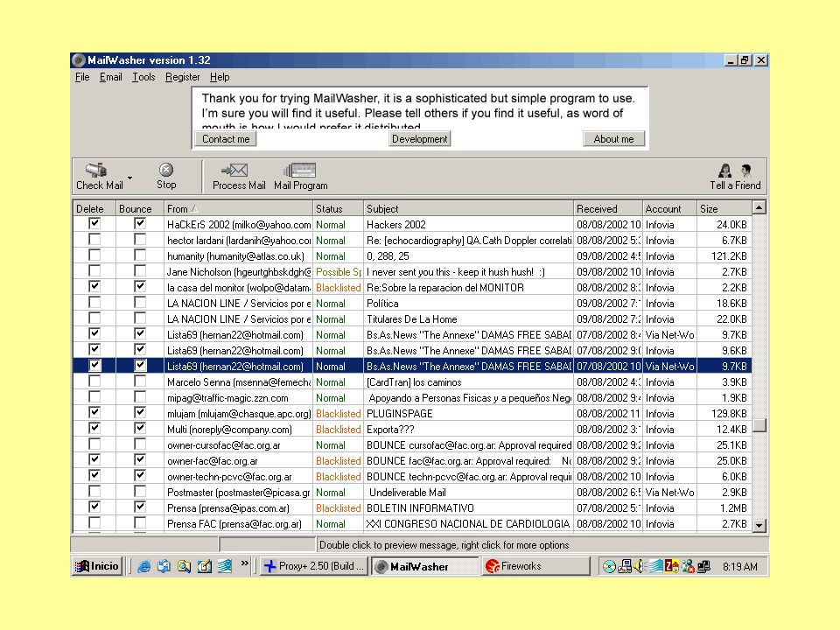Sort messages by Subject column header

pyautogui.click(x=469, y=209)
